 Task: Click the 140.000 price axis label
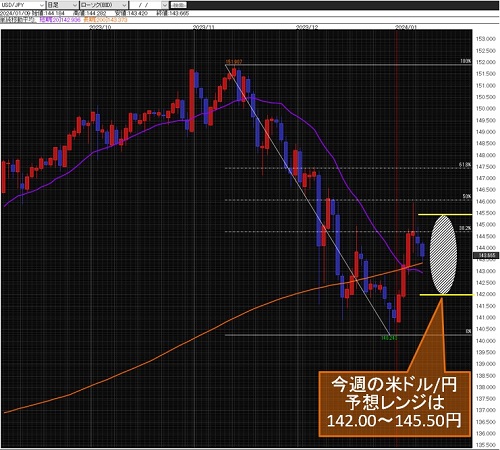point(486,341)
